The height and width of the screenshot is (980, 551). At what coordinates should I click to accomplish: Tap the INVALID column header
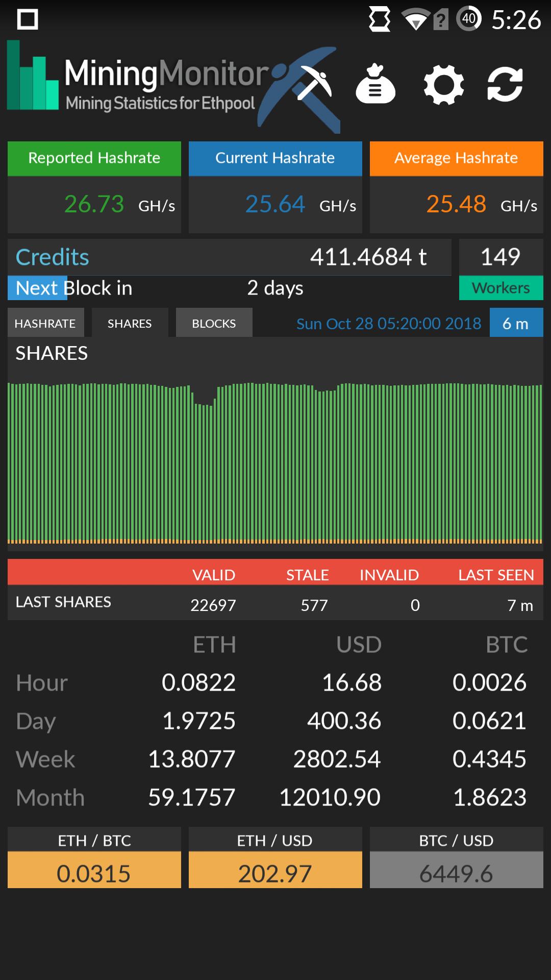pyautogui.click(x=389, y=575)
